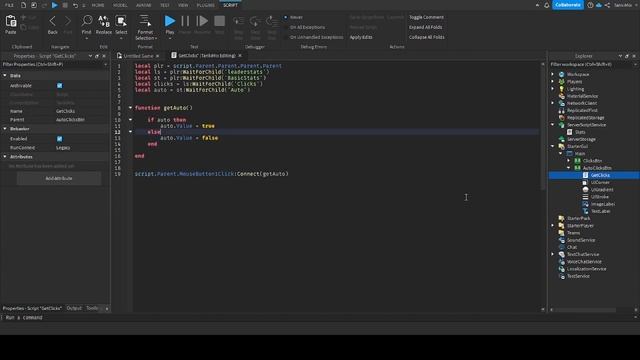Click Toggle Comment action

426,17
